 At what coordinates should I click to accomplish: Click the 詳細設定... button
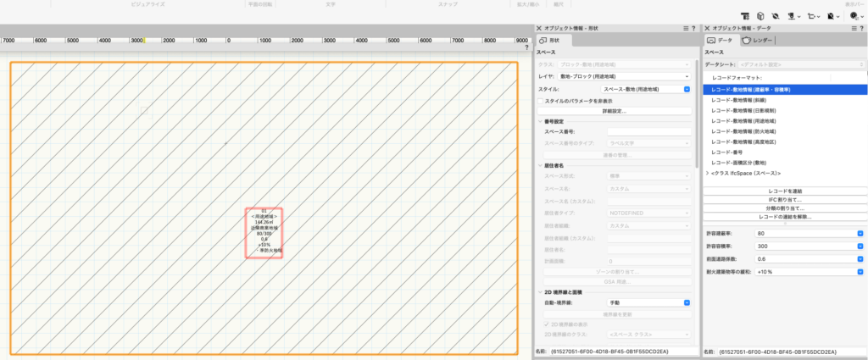coord(614,111)
